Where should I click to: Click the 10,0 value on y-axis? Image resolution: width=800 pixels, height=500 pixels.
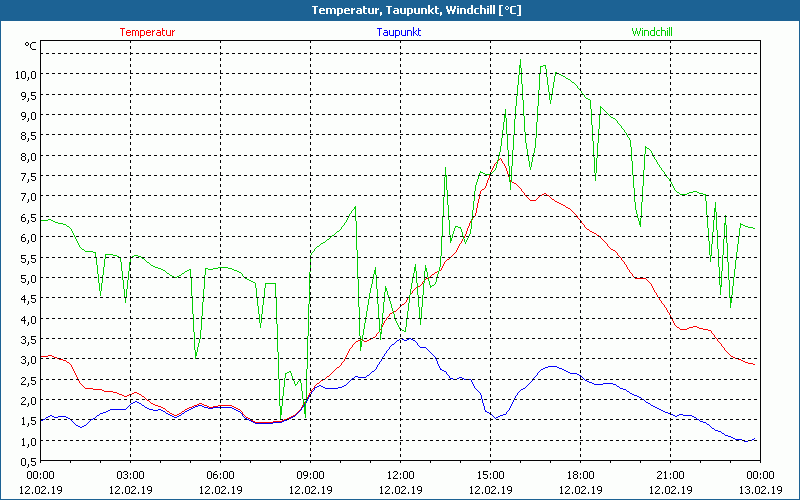pyautogui.click(x=25, y=74)
